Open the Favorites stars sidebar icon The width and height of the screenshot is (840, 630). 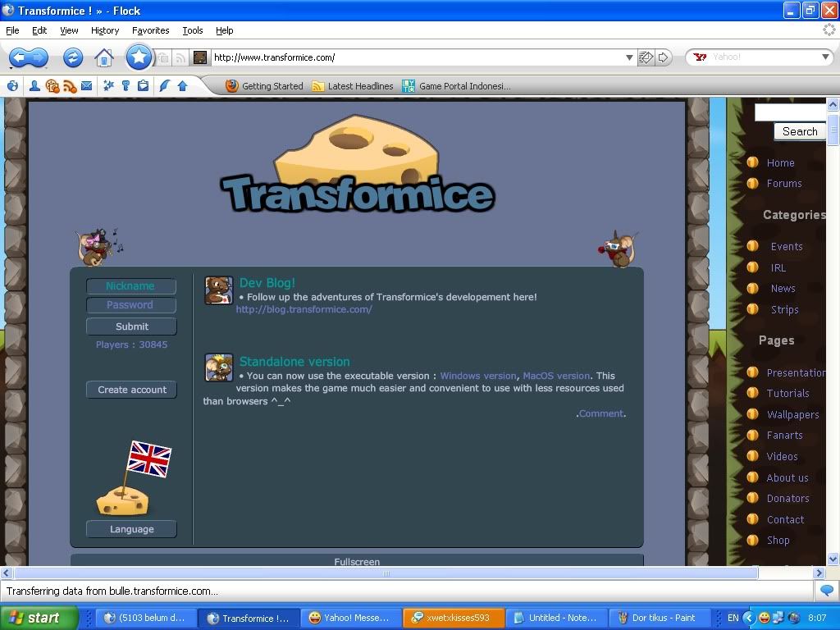click(x=109, y=85)
